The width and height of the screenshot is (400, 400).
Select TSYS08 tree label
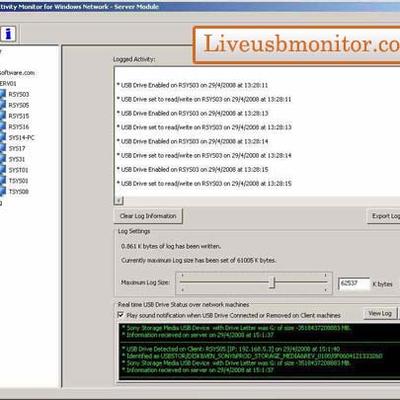click(x=18, y=191)
